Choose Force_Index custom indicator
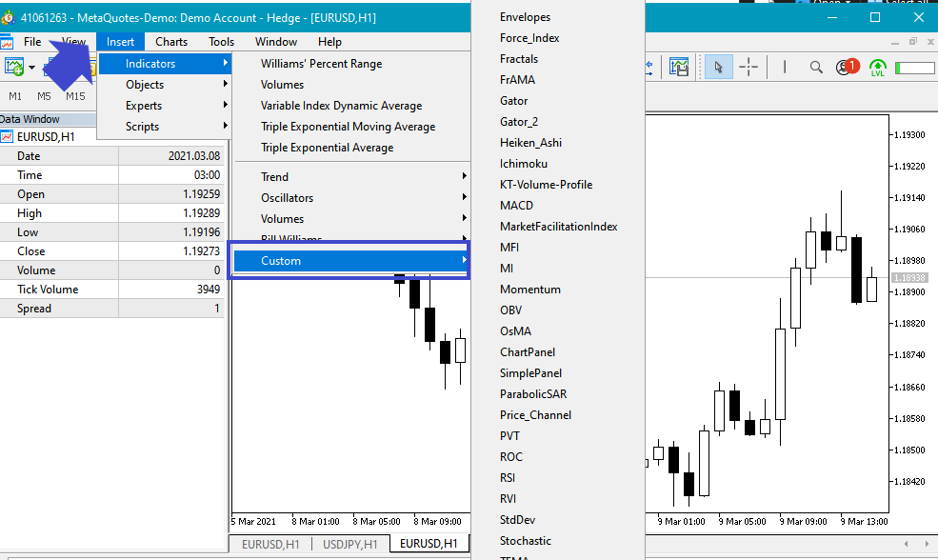Screen dimensions: 938x560 [x=529, y=38]
